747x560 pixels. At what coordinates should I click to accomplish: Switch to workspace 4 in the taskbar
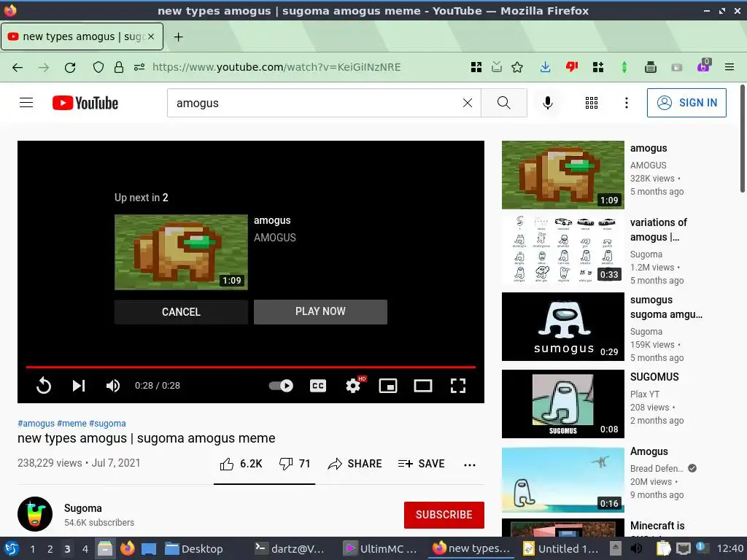coord(85,549)
